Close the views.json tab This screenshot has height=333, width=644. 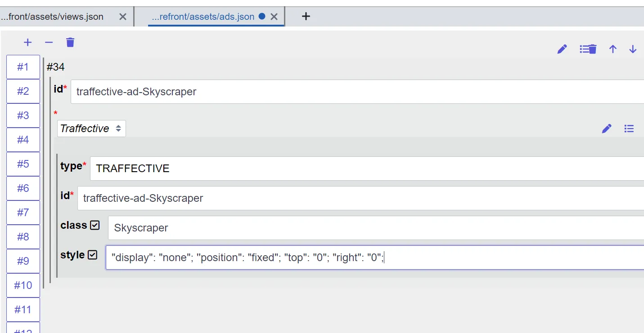pos(123,17)
